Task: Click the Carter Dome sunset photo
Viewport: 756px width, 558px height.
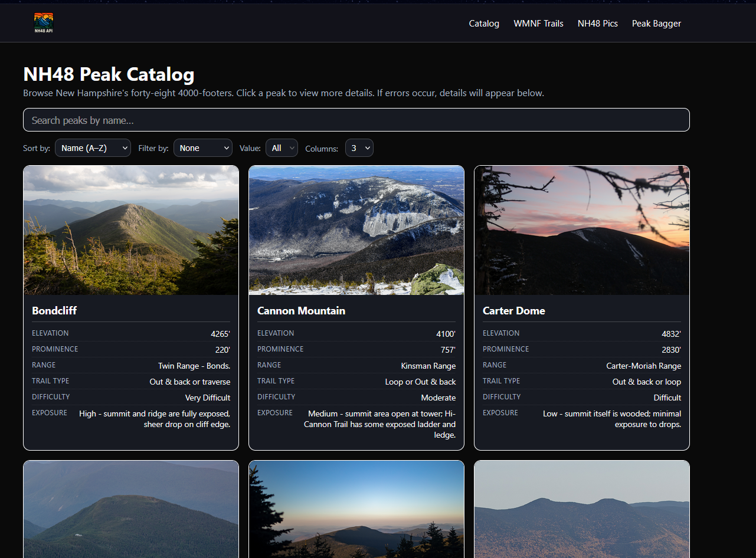Action: (581, 229)
